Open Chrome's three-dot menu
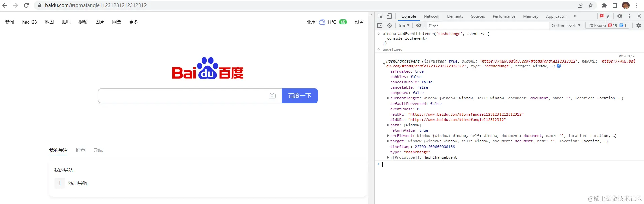Screen dimensions: 644x204 637,5
